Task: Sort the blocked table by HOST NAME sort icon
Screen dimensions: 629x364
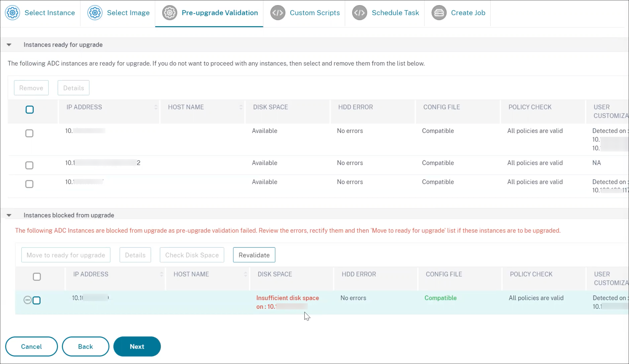Action: click(246, 274)
